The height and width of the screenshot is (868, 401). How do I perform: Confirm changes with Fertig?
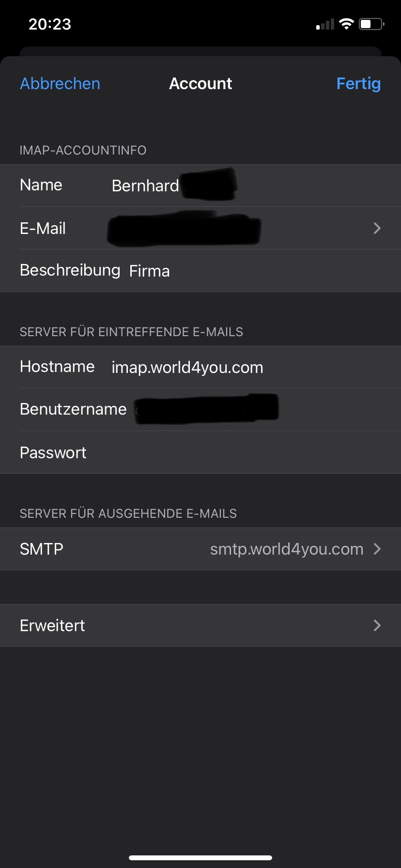click(x=358, y=84)
